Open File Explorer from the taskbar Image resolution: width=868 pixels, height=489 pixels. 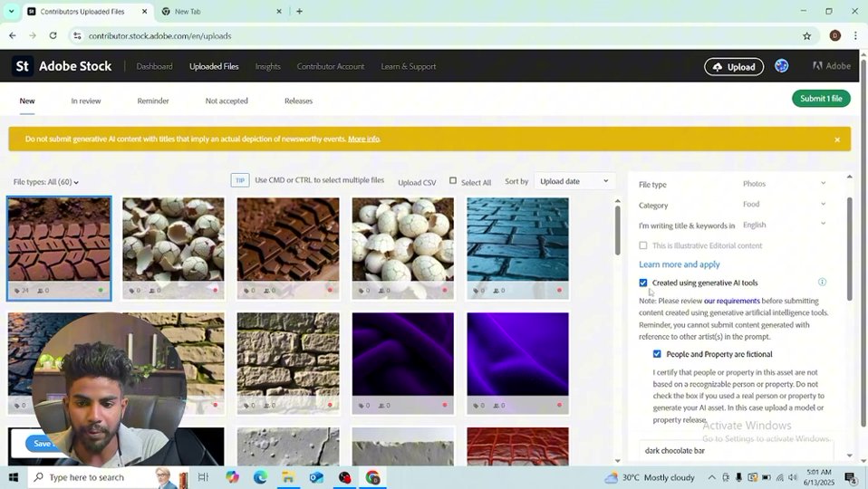(288, 477)
